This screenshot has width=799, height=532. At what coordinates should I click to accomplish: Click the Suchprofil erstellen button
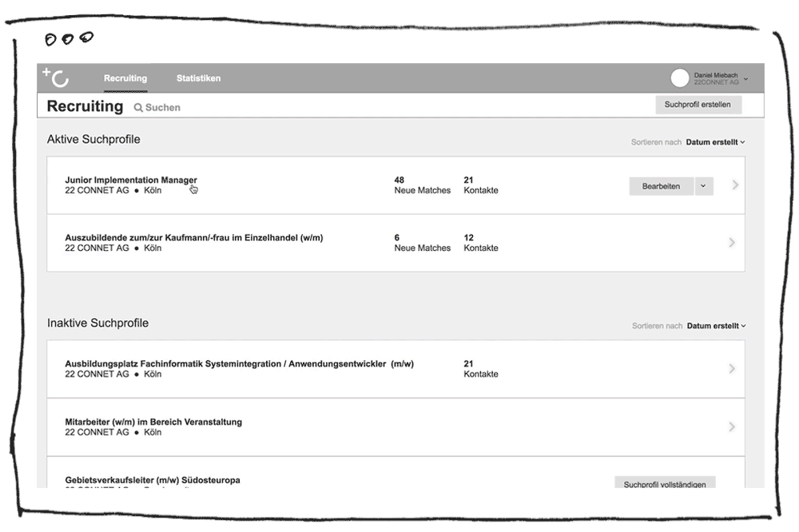tap(698, 105)
